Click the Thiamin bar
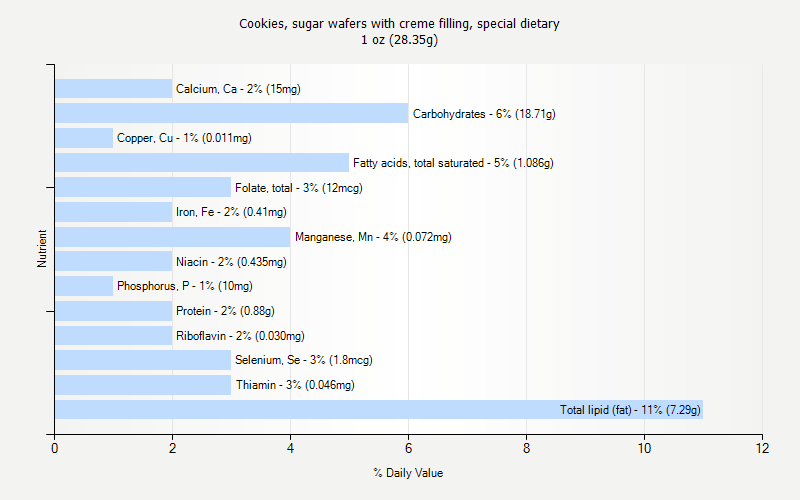 coord(143,385)
